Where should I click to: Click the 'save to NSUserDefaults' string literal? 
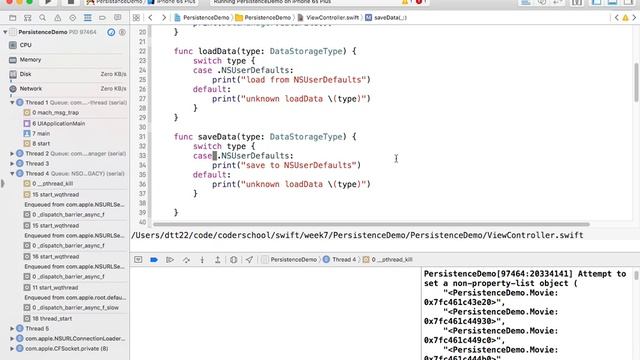299,165
